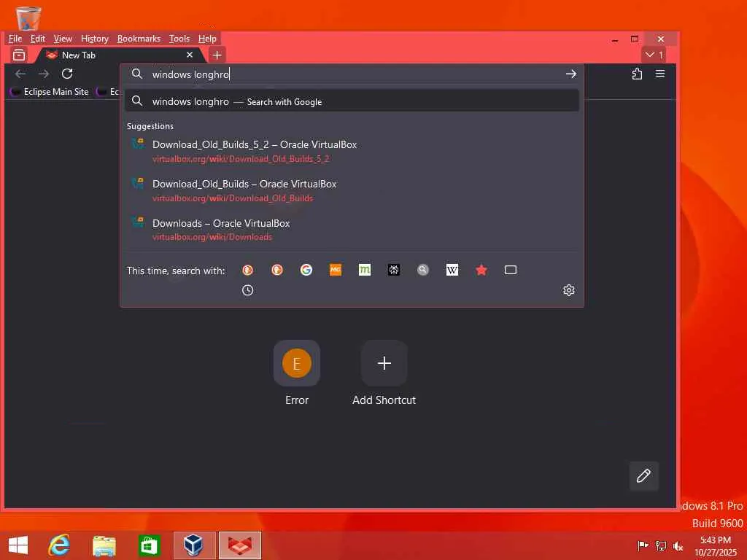Open network icon in system tray
This screenshot has height=560, width=747.
pos(661,545)
